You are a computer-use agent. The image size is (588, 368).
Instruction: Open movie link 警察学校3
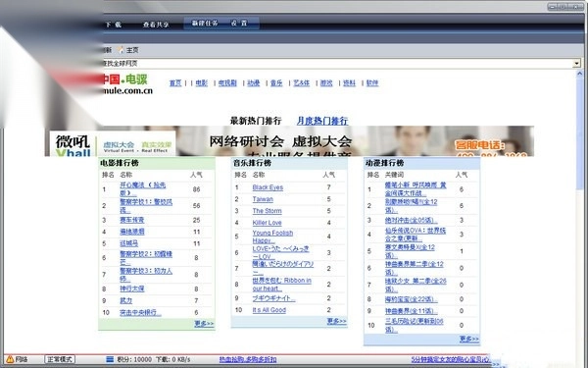pos(146,275)
